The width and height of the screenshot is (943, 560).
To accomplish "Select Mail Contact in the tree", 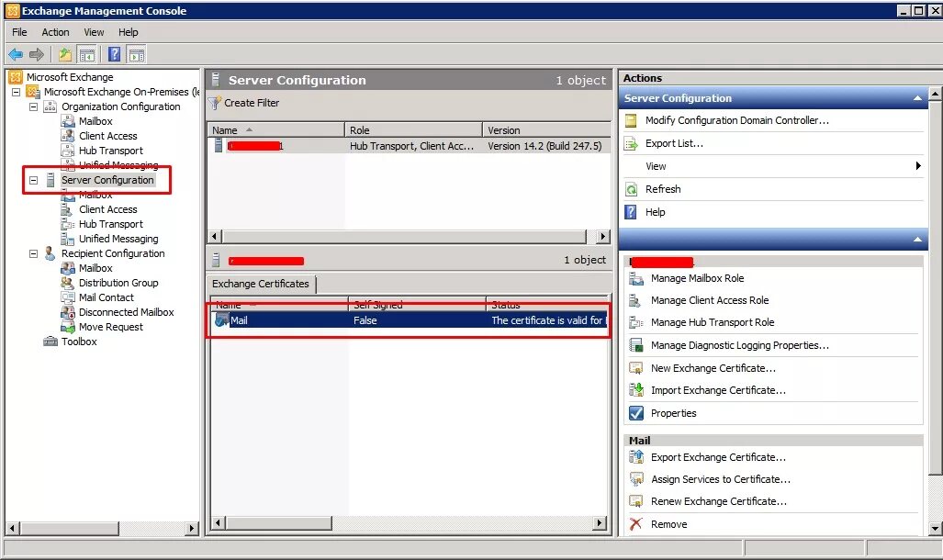I will click(107, 297).
